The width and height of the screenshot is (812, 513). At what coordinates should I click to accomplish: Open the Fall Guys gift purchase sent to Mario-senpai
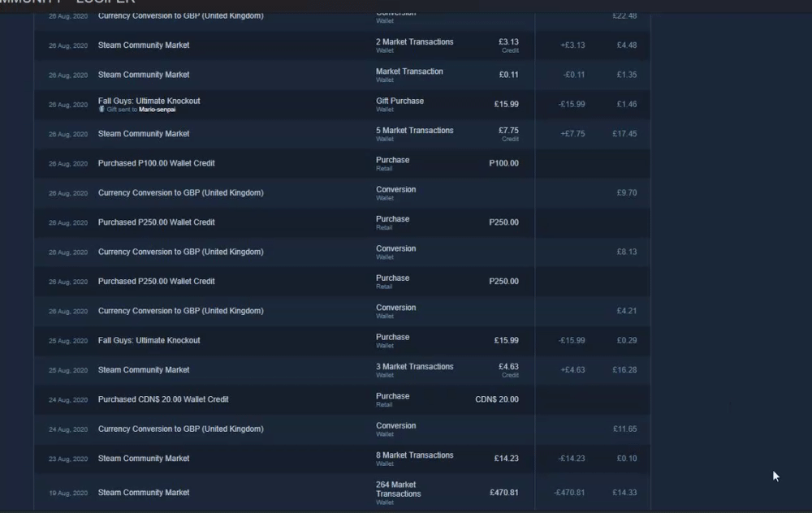pyautogui.click(x=342, y=104)
